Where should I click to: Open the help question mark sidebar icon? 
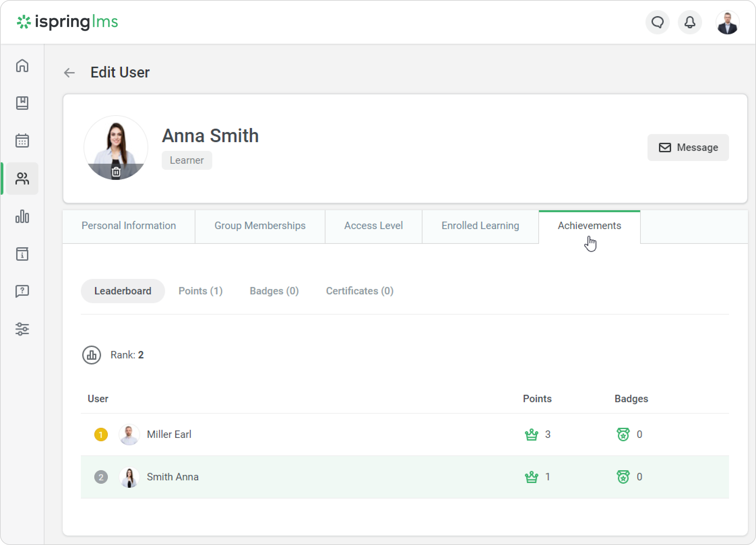(x=22, y=291)
